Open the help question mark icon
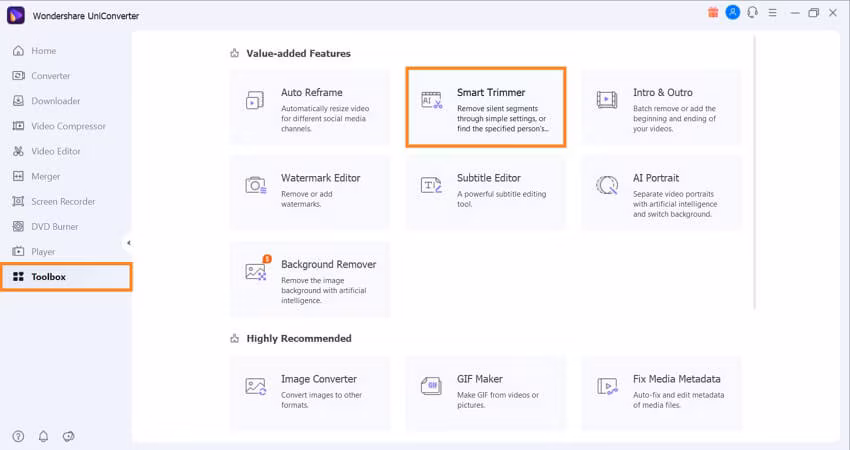 [x=18, y=436]
